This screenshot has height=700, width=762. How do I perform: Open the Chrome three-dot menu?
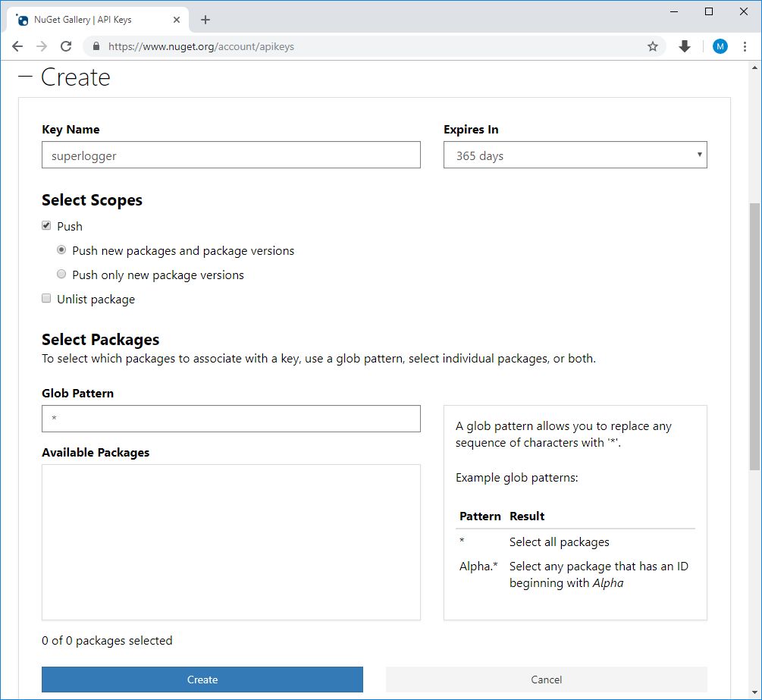point(745,46)
